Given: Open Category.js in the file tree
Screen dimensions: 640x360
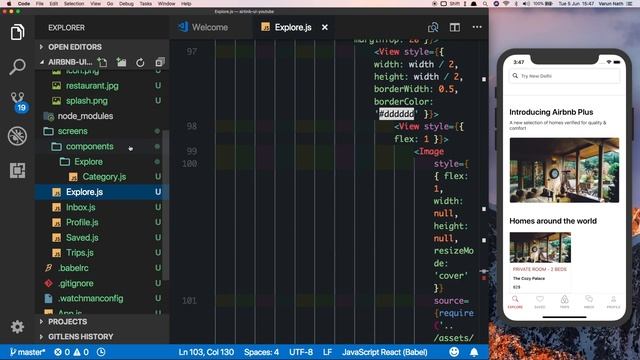Looking at the screenshot, I should pyautogui.click(x=104, y=177).
